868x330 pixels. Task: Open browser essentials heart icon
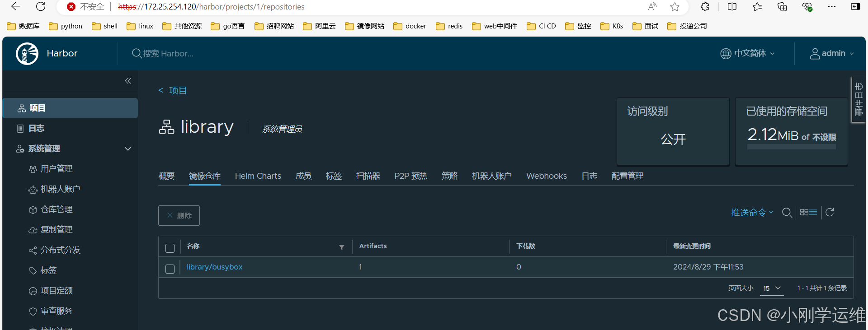[807, 6]
